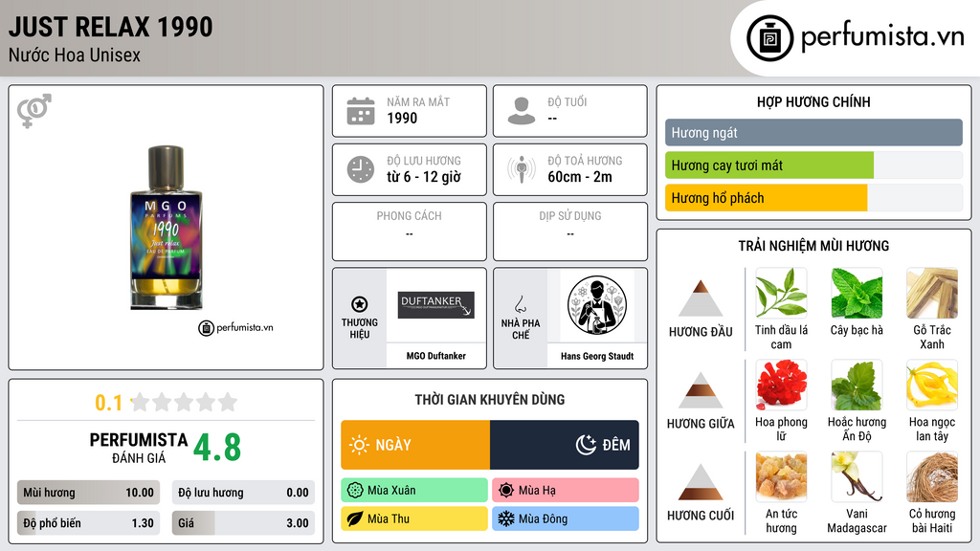Select the Đêm nighttime panel
This screenshot has width=980, height=551.
point(565,445)
